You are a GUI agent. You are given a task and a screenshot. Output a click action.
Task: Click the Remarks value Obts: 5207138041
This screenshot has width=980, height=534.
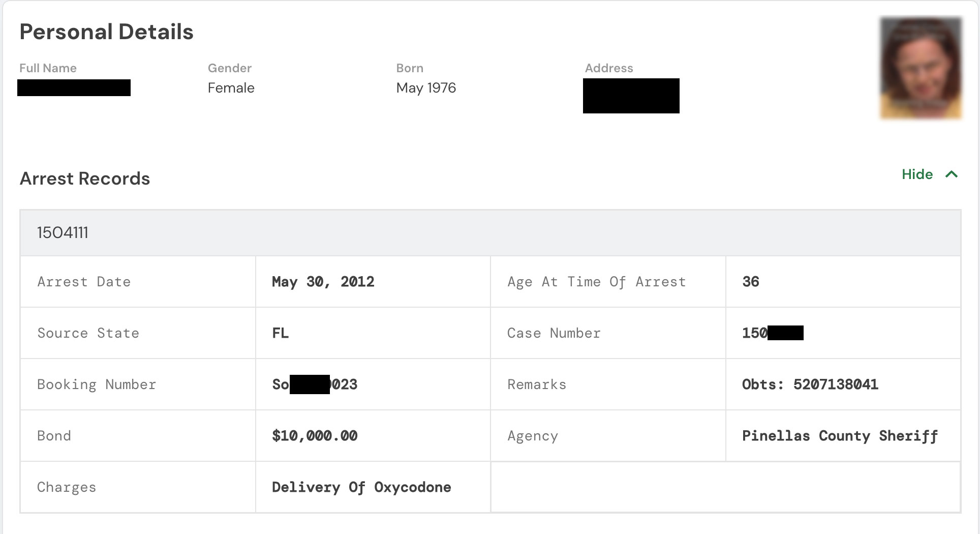(x=810, y=384)
